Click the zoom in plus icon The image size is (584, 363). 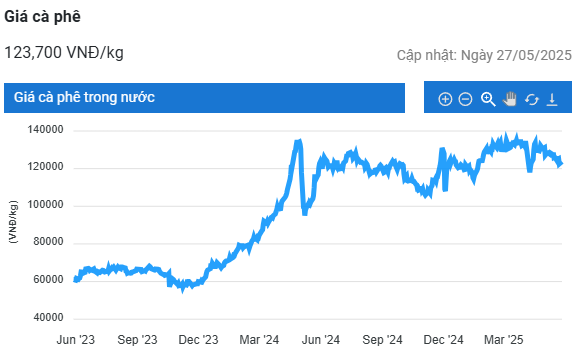[445, 99]
